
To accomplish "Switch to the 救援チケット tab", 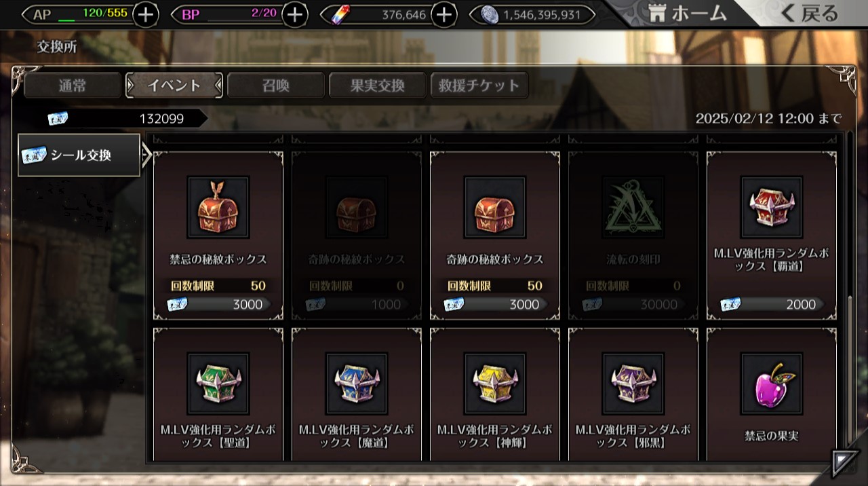I will (479, 86).
